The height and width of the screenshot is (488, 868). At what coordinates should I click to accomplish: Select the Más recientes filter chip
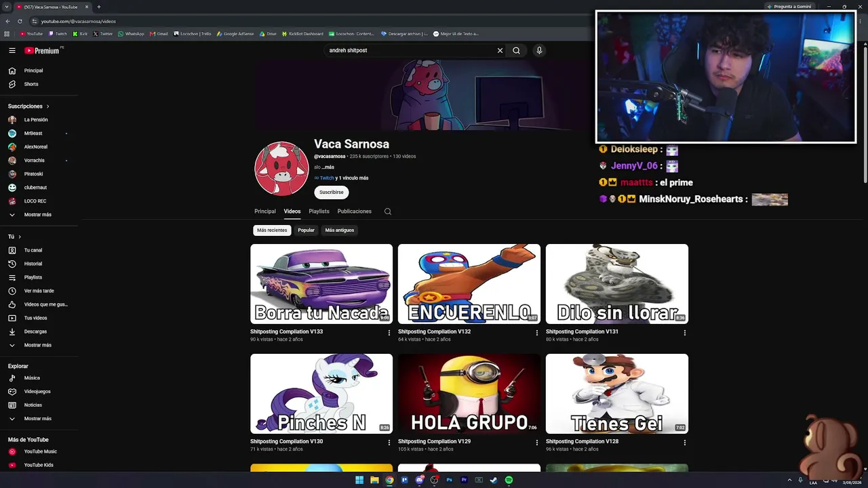click(272, 230)
